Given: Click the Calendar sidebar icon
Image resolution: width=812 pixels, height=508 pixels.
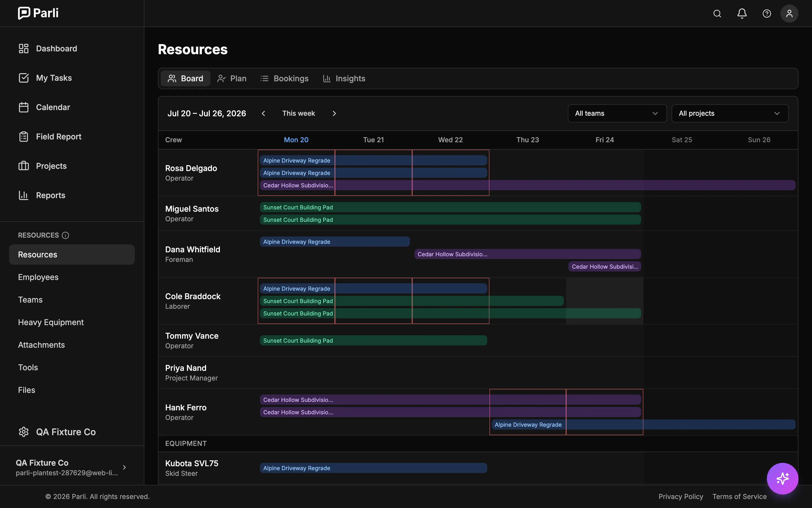Looking at the screenshot, I should (x=23, y=107).
